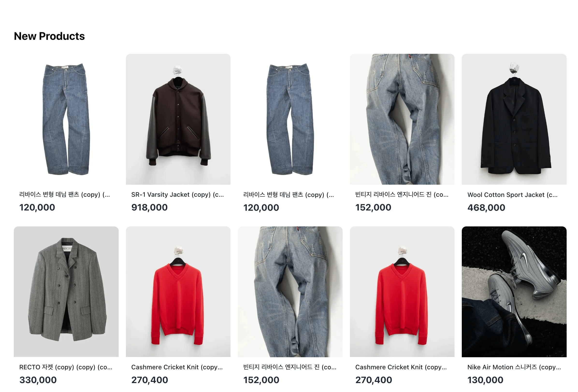Screen dimensions: 578x392
Task: View the denim pants image above the RECTO jacket
Action: (66, 119)
